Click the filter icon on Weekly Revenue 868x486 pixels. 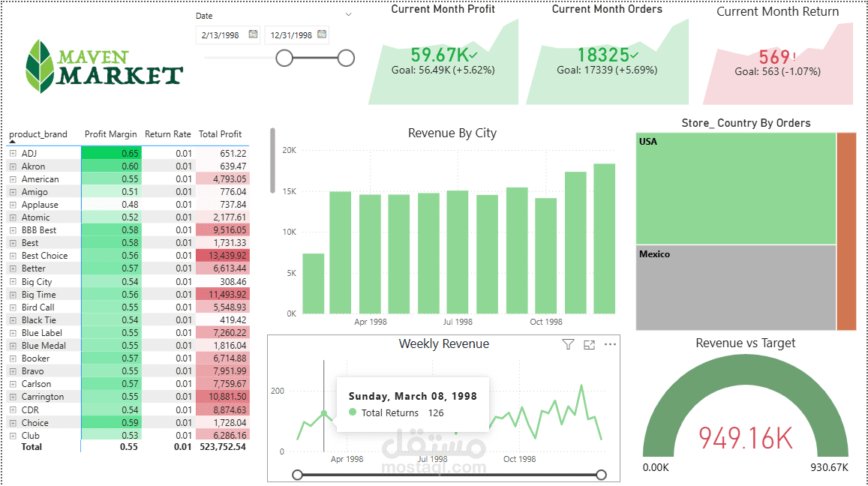pos(568,344)
